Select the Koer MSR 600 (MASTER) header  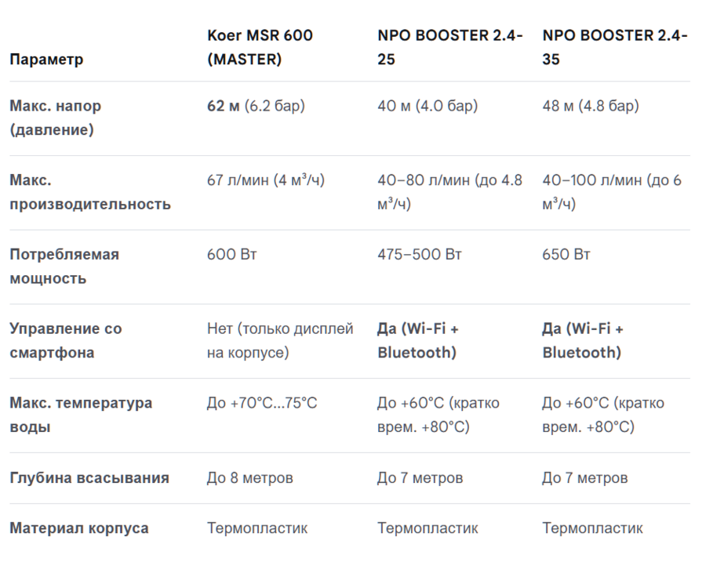260,47
